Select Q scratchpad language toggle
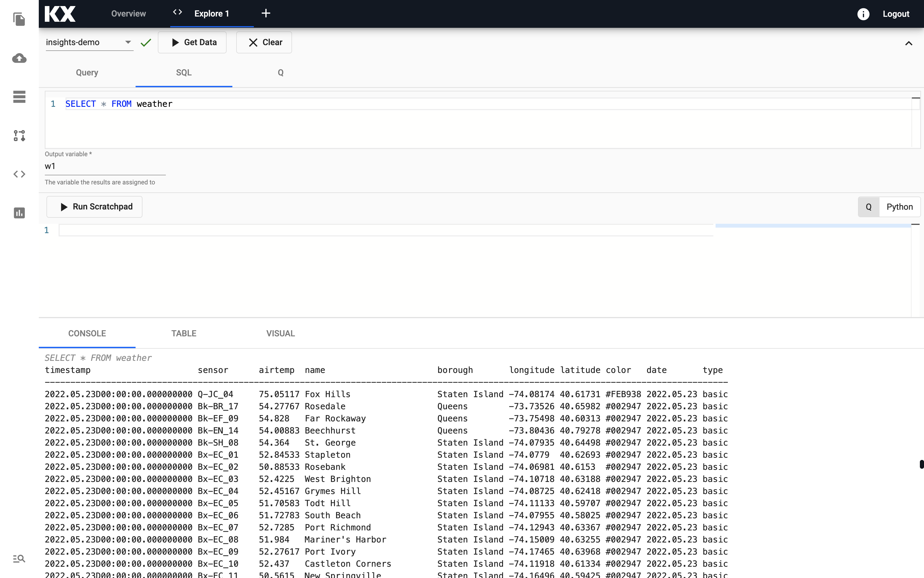Screen dimensions: 924x578 [x=868, y=207]
